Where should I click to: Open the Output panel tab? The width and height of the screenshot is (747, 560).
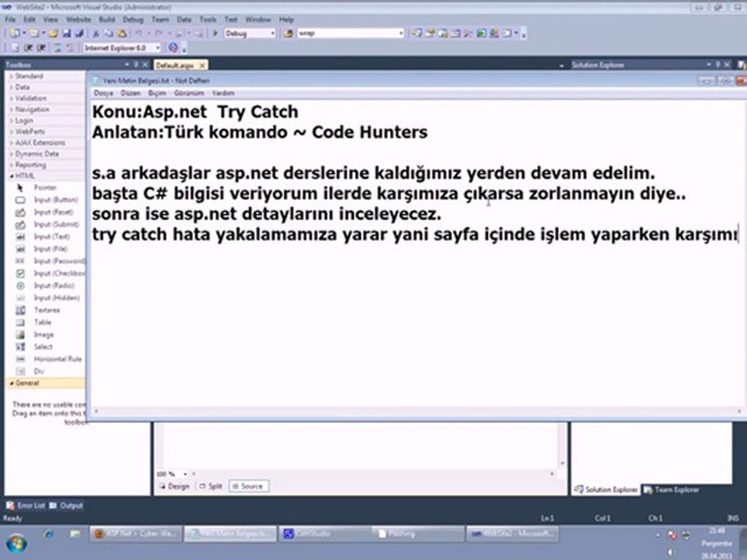pyautogui.click(x=66, y=506)
